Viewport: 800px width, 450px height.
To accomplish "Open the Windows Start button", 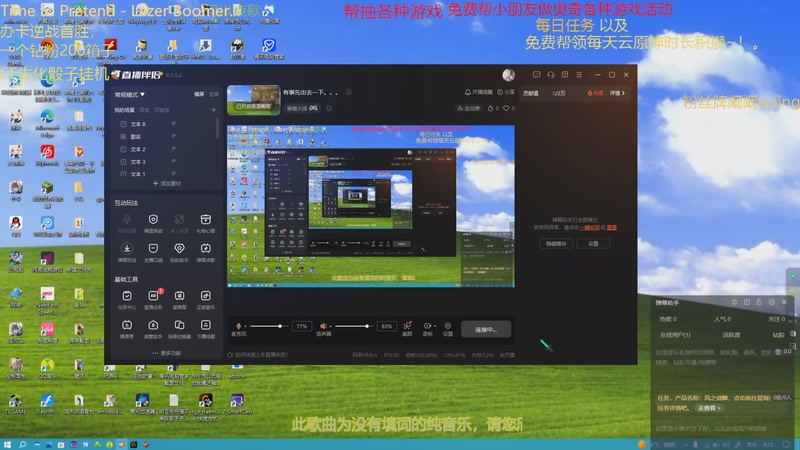I will coord(7,444).
